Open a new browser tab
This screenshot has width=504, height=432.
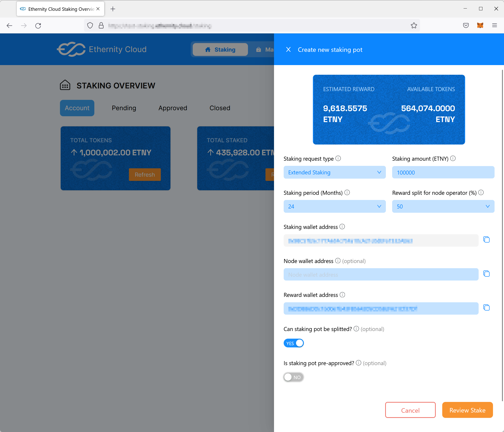pyautogui.click(x=113, y=9)
